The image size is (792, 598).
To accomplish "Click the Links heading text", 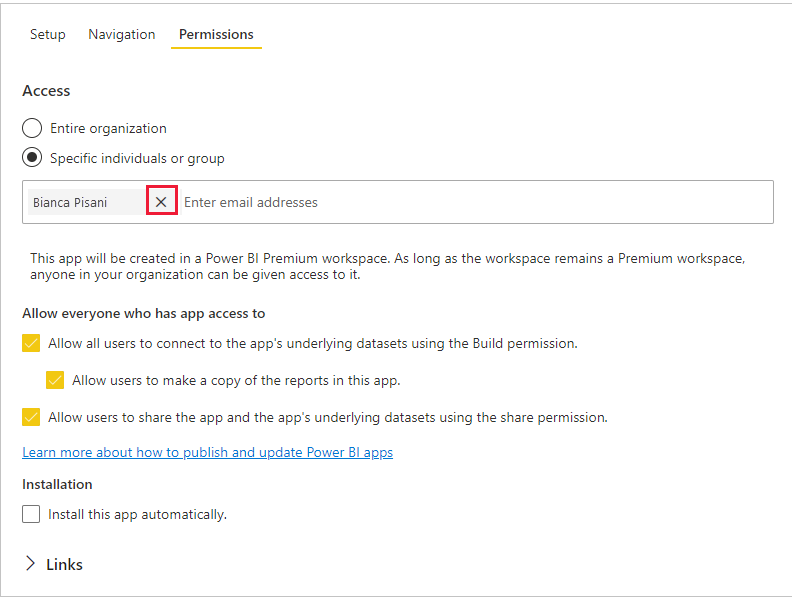I will tap(64, 565).
